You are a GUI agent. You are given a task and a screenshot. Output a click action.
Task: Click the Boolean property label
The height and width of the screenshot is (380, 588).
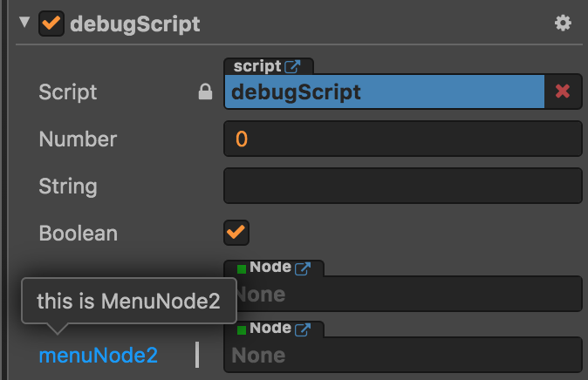pyautogui.click(x=78, y=233)
